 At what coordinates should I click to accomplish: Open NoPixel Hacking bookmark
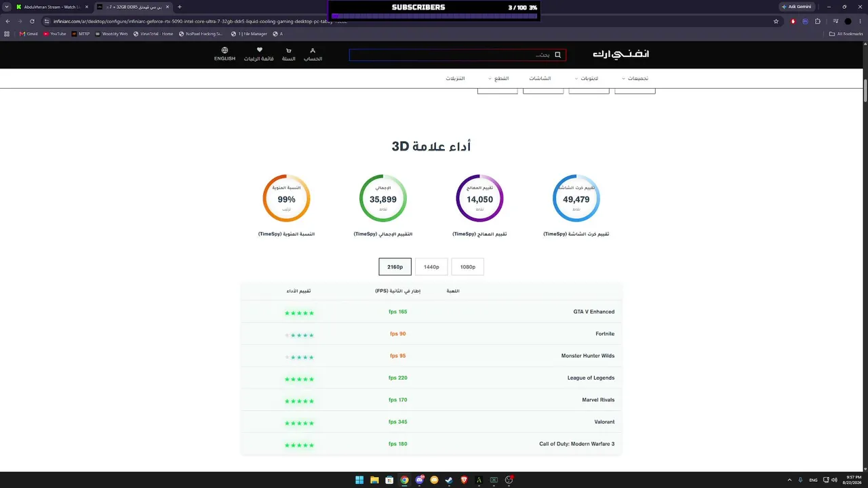[x=201, y=33]
